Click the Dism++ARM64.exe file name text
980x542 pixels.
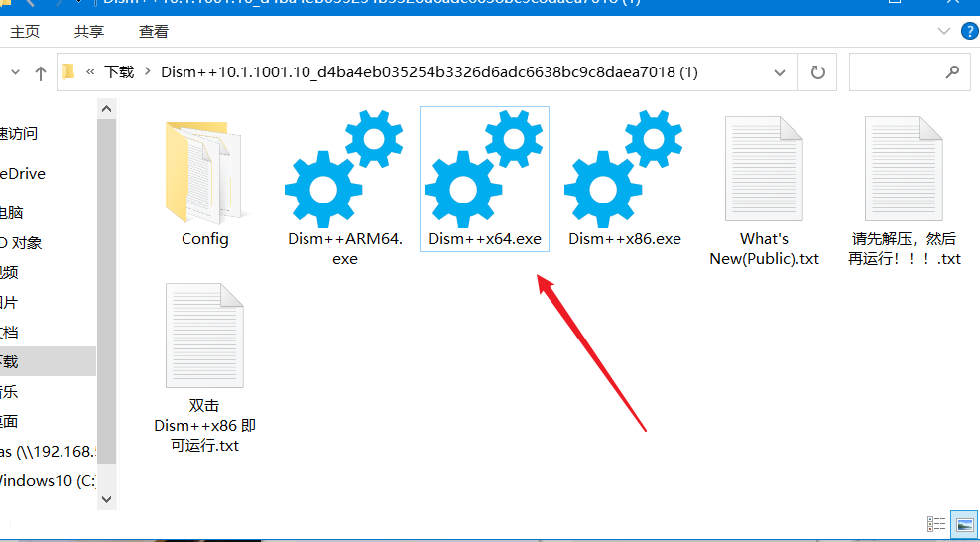tap(345, 248)
